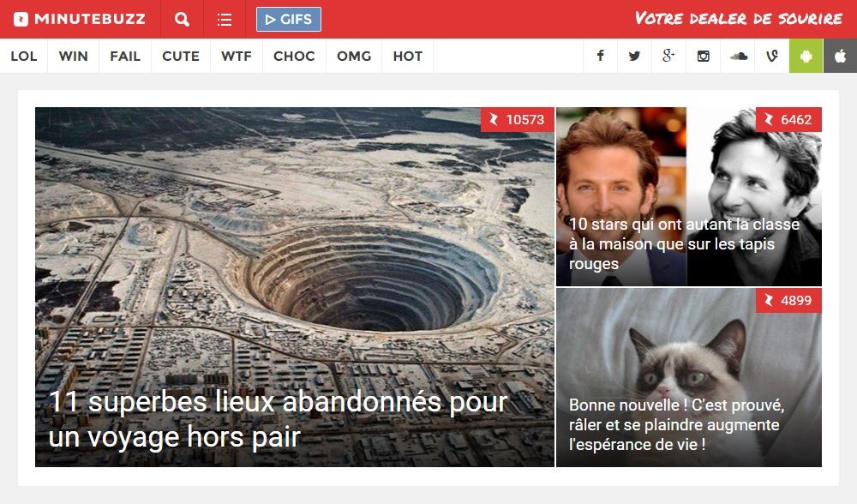Go to the CUTE category
The width and height of the screenshot is (857, 504).
pyautogui.click(x=181, y=56)
